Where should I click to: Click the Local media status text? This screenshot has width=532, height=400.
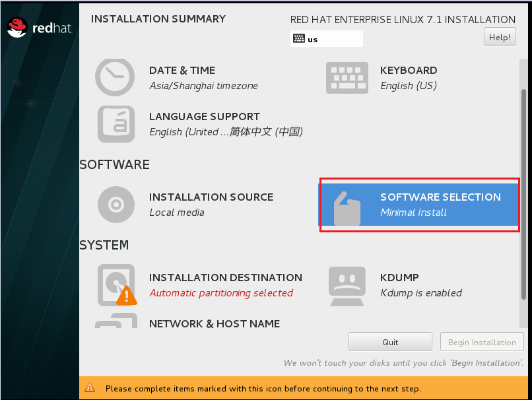(x=177, y=213)
